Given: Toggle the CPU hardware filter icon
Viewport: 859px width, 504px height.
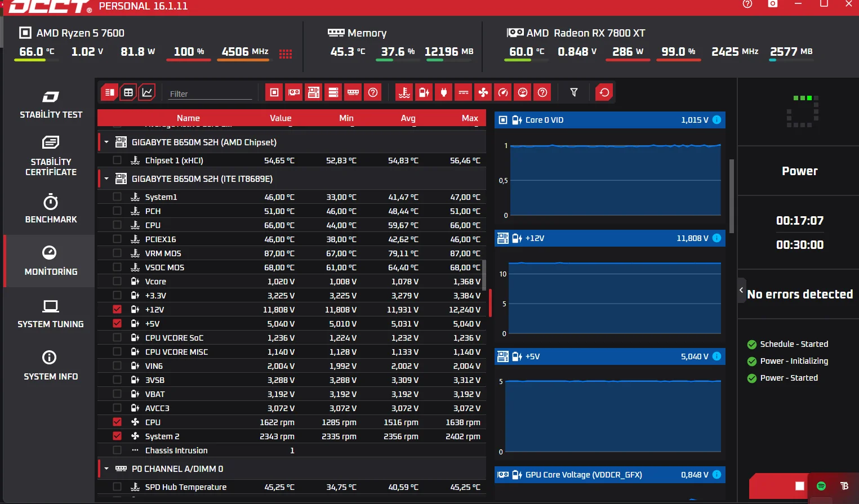Looking at the screenshot, I should (x=274, y=92).
